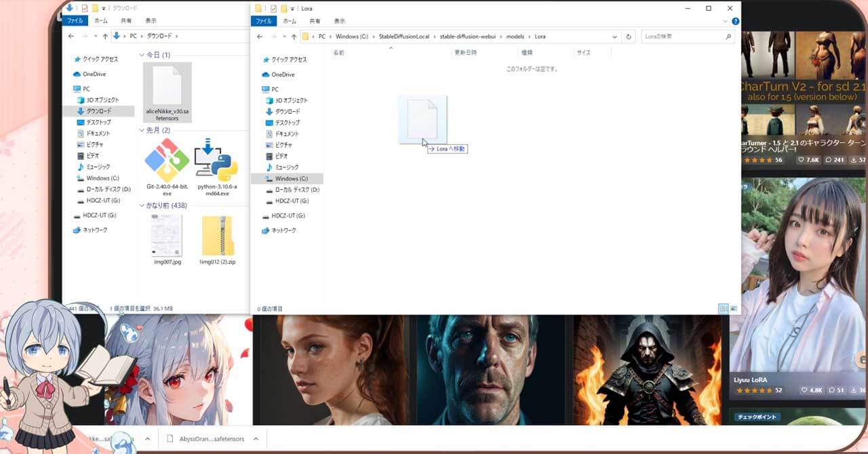Open Explorer help via the question mark icon

tap(736, 20)
